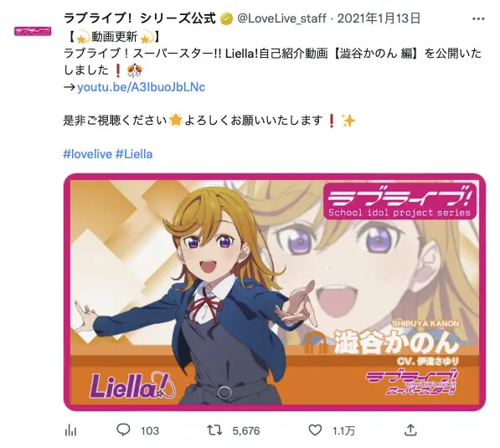Click the reply speech bubble icon
Viewport: 500px width, 448px height.
123,430
